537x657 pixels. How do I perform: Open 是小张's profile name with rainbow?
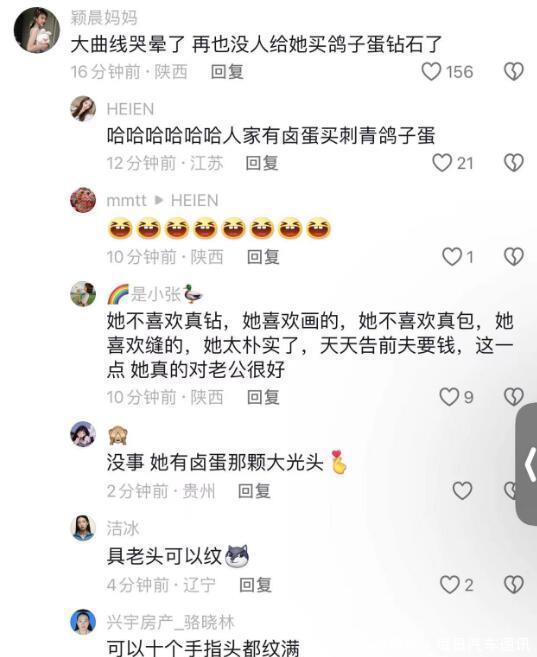click(155, 294)
